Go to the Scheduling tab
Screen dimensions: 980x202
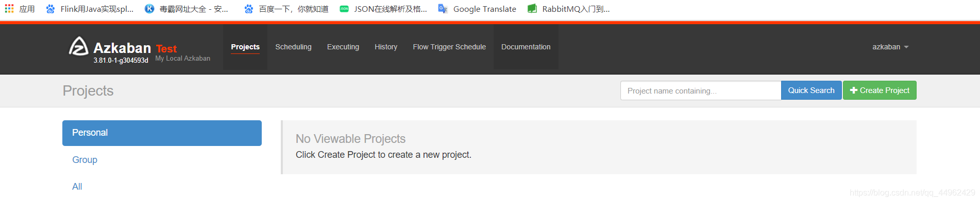pos(293,47)
